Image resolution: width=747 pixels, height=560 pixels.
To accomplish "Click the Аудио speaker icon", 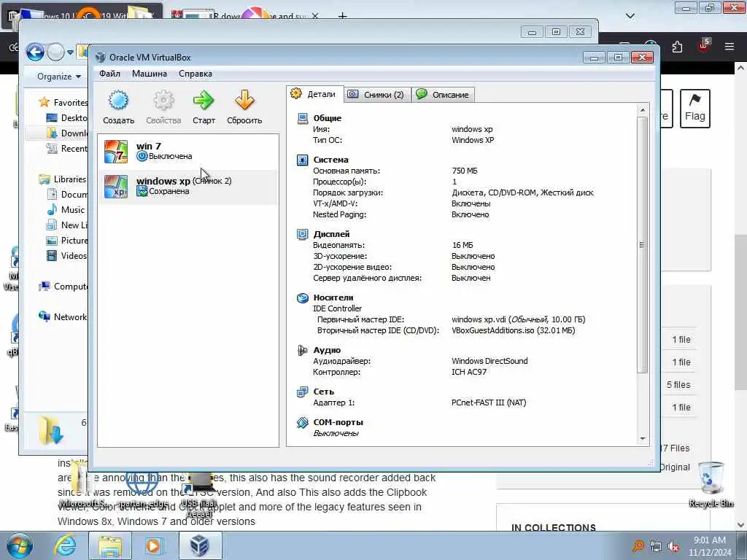I will [303, 351].
